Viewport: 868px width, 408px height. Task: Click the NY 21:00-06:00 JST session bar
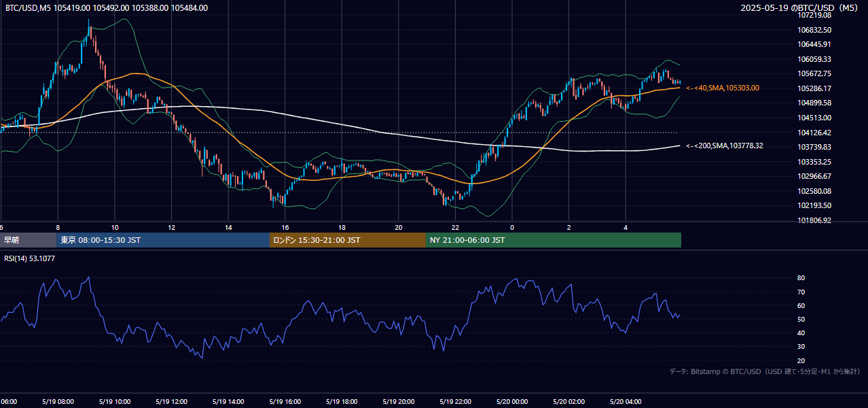[554, 240]
